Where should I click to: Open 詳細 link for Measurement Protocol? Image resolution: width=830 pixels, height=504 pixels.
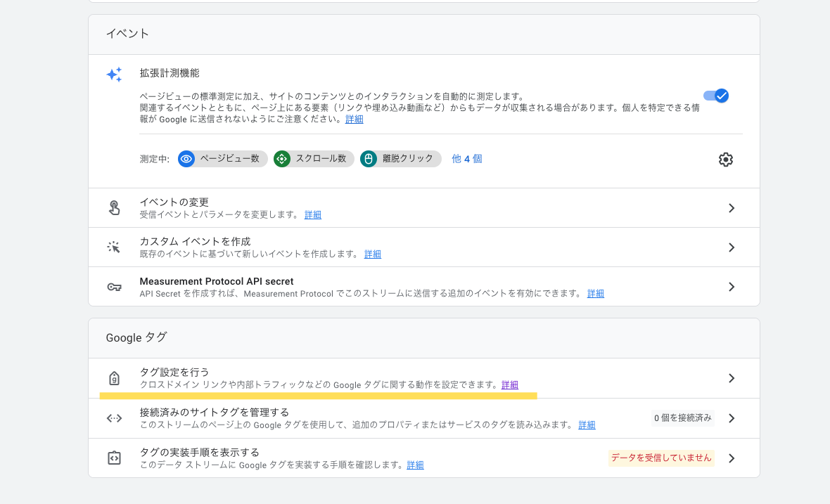pos(596,294)
